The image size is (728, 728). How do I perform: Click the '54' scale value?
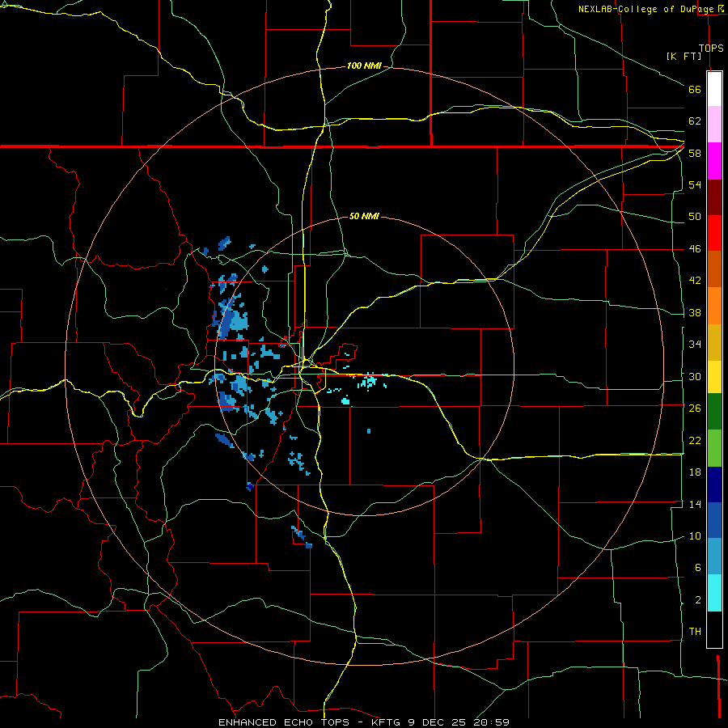[x=695, y=184]
